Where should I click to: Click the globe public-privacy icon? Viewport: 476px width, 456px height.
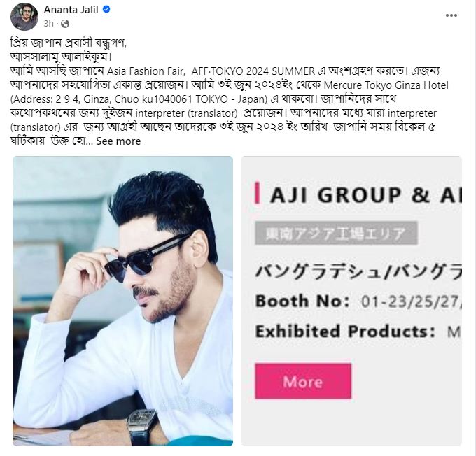(65, 24)
